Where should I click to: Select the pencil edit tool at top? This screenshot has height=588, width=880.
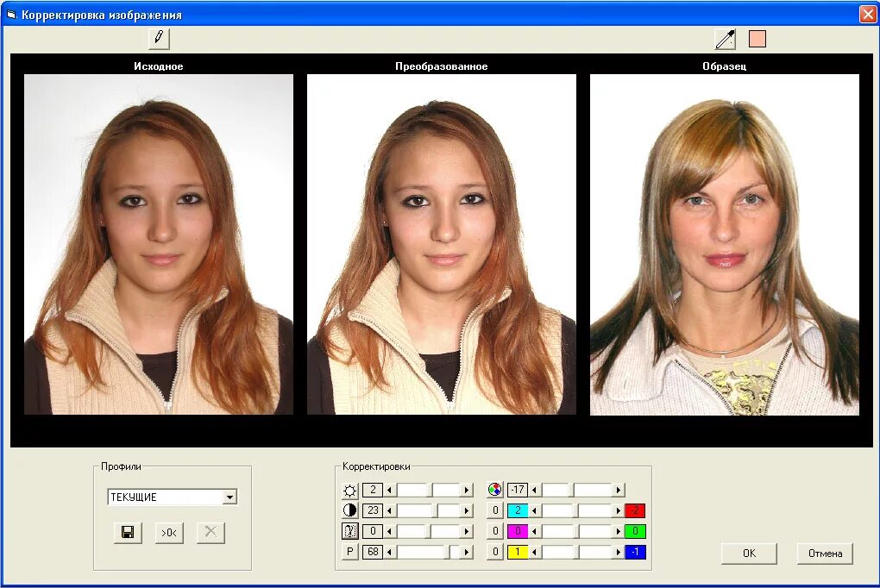[159, 38]
